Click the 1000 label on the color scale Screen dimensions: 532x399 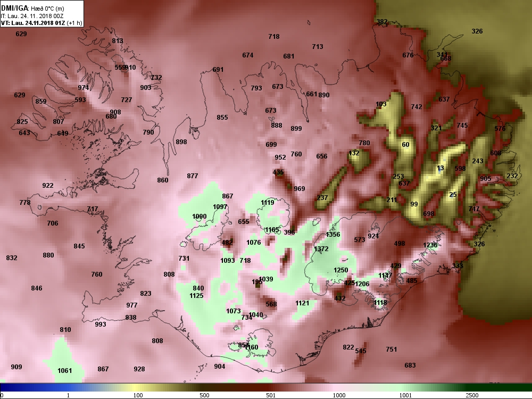coord(339,395)
